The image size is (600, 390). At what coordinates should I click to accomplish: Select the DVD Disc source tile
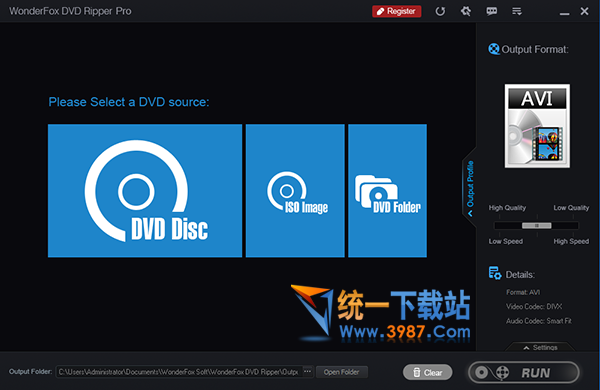(145, 191)
